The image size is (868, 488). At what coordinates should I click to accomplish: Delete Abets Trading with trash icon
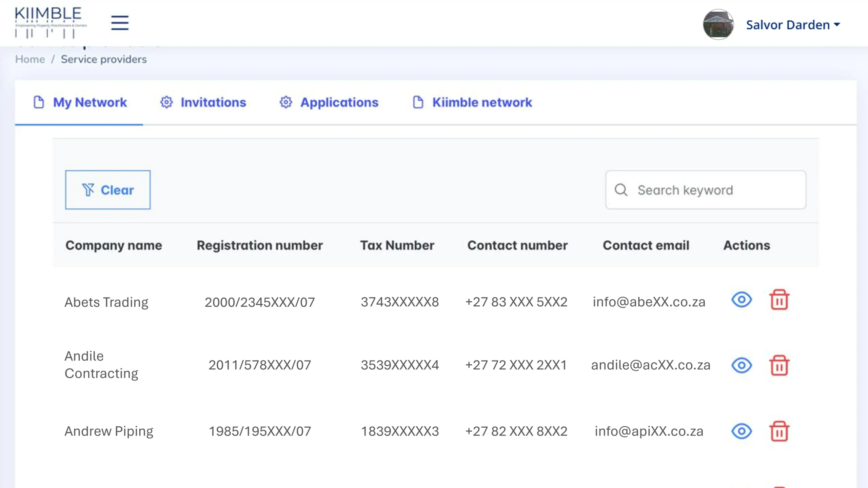pyautogui.click(x=779, y=300)
